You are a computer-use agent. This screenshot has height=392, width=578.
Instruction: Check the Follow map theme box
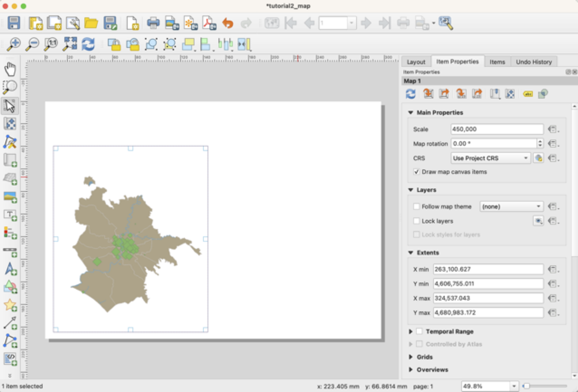(x=416, y=207)
